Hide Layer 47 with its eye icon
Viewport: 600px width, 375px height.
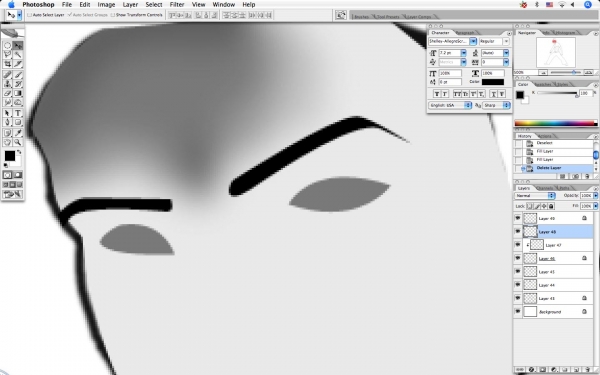(518, 245)
